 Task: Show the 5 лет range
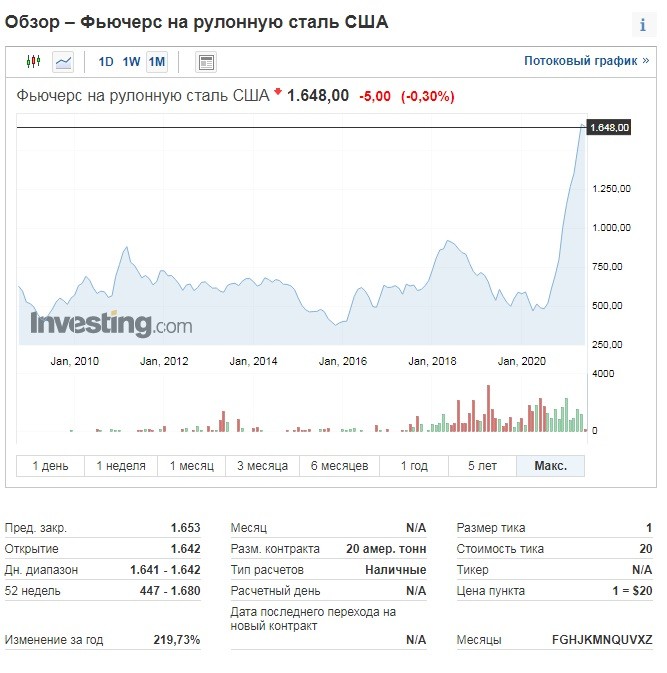point(481,466)
